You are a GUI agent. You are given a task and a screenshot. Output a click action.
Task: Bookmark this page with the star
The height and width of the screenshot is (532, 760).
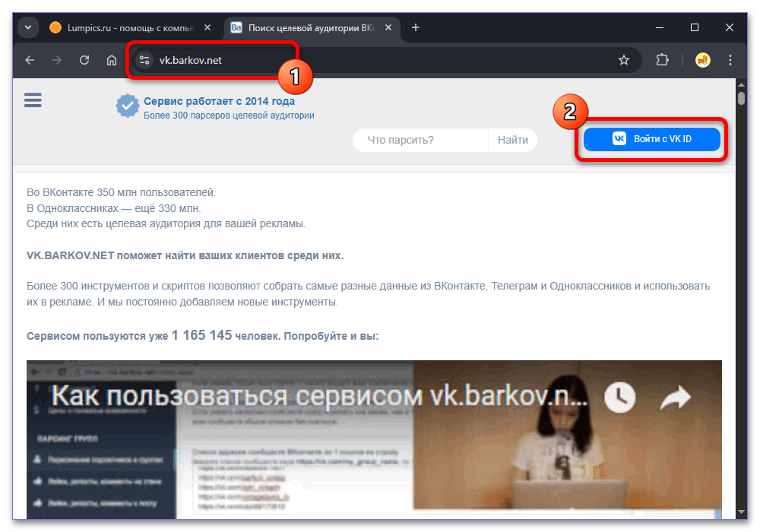click(624, 60)
